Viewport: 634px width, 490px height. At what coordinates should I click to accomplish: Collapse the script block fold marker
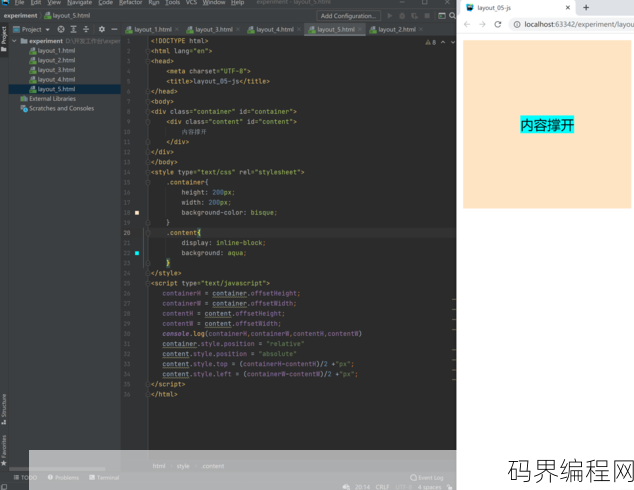148,283
